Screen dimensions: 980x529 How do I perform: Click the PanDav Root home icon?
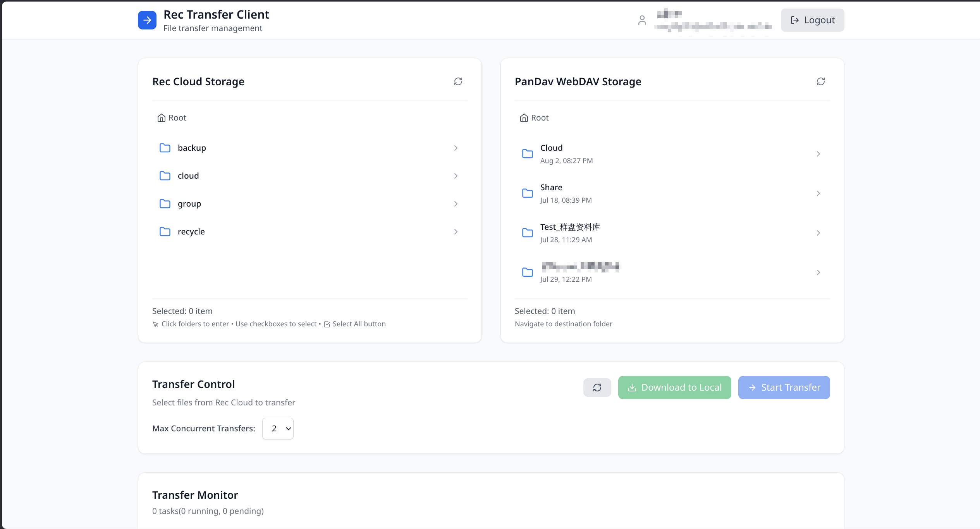click(x=524, y=118)
